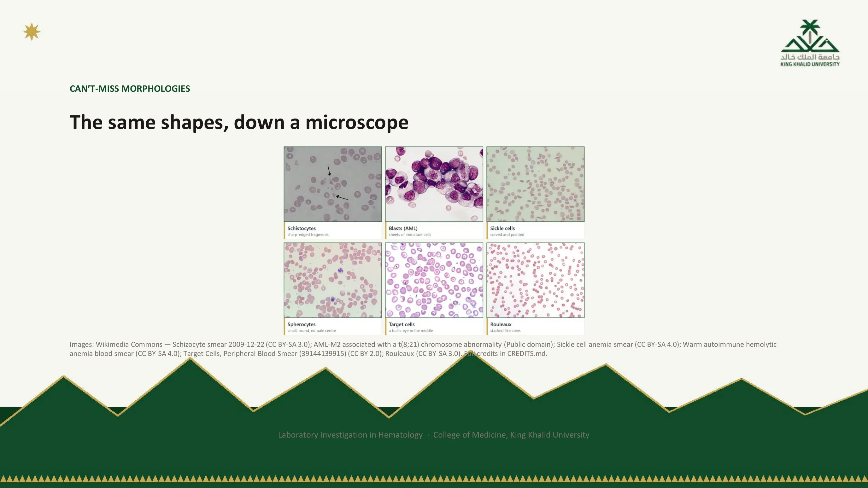Click the 'Sickle cells' caption label

coord(502,228)
